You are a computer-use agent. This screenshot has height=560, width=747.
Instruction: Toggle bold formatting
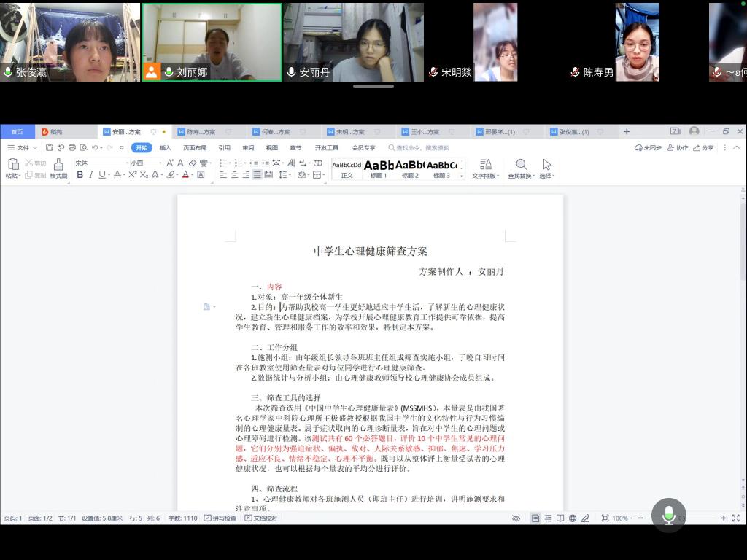pyautogui.click(x=80, y=175)
